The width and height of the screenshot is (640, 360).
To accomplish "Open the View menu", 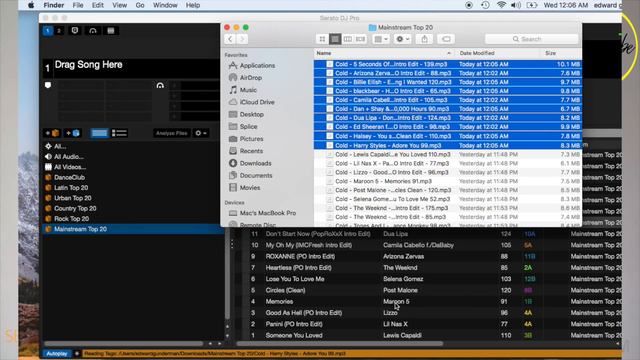I will (120, 5).
